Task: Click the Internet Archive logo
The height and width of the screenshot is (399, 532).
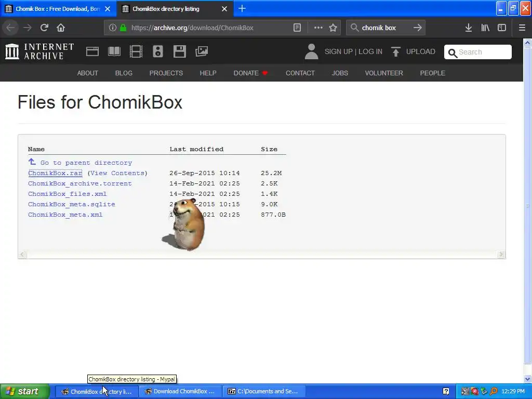Action: point(39,51)
